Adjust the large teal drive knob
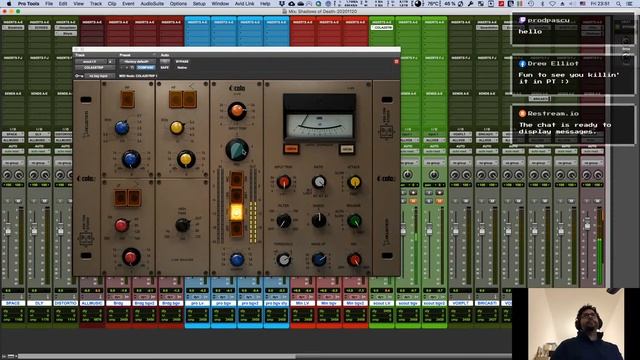The image size is (640, 360). tap(237, 150)
